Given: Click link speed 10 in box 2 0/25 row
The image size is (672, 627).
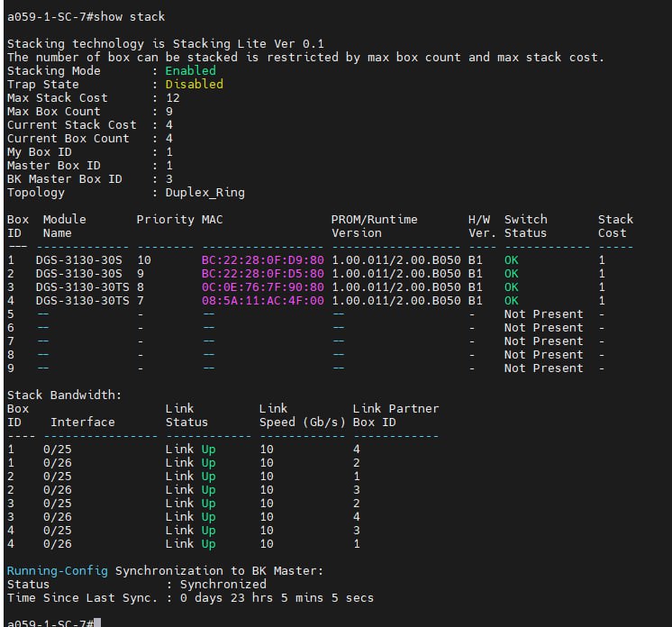Looking at the screenshot, I should 267,477.
